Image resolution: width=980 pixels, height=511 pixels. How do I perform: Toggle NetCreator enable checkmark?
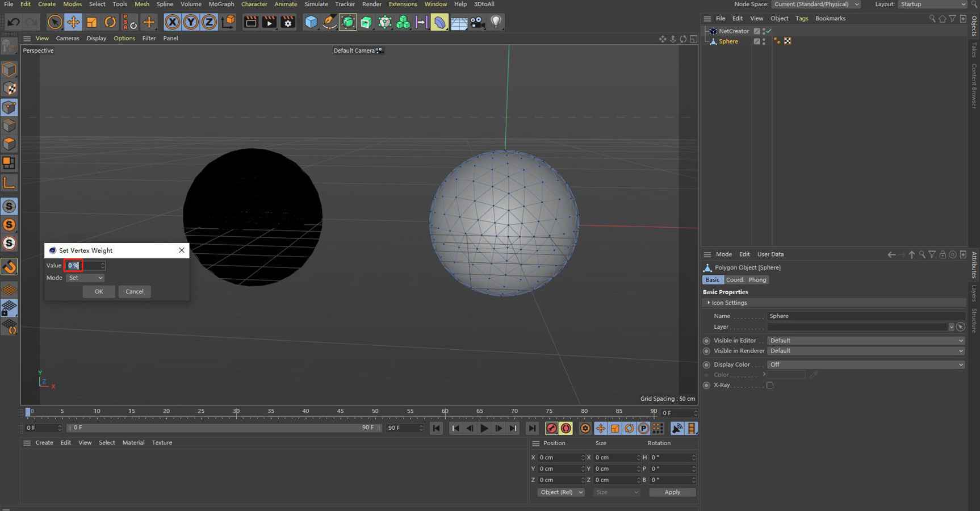tap(769, 31)
